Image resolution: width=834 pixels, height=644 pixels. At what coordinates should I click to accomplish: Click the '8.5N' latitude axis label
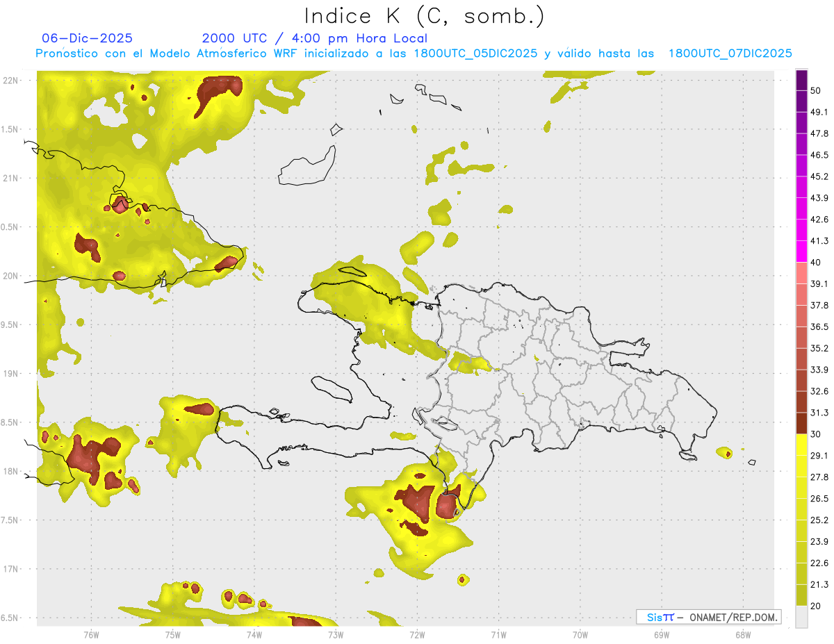pyautogui.click(x=11, y=422)
